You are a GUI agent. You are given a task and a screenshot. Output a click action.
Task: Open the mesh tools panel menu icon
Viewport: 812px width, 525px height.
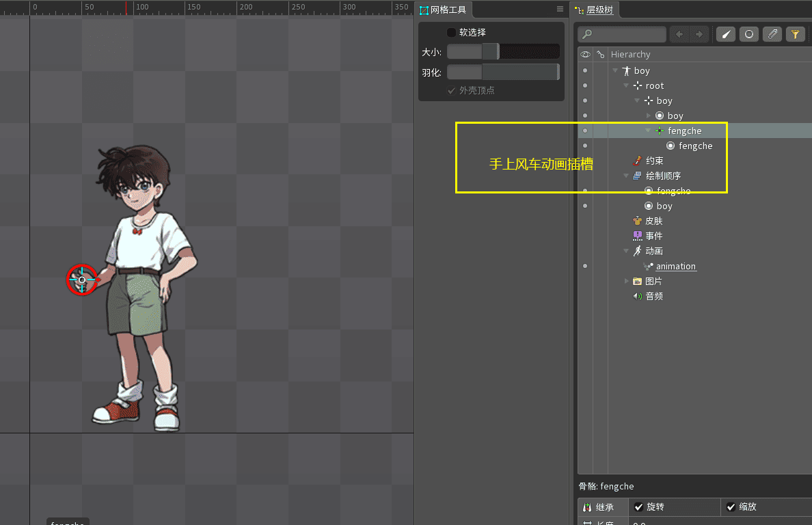pos(560,10)
